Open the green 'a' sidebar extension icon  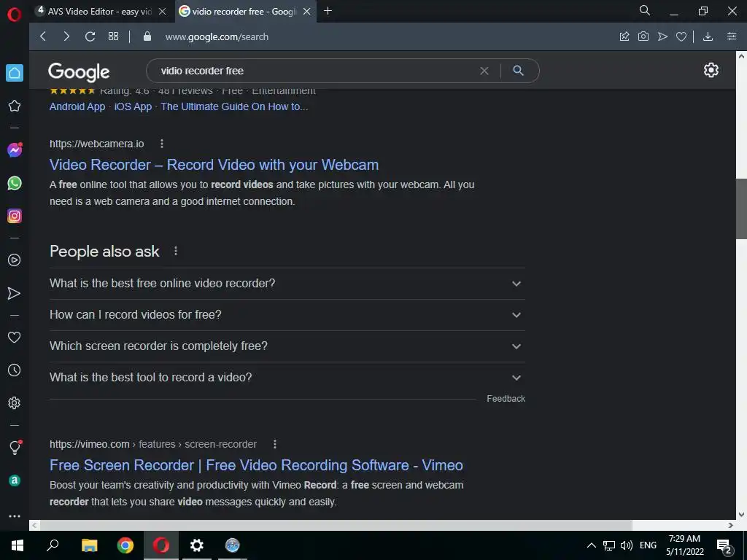click(x=15, y=481)
